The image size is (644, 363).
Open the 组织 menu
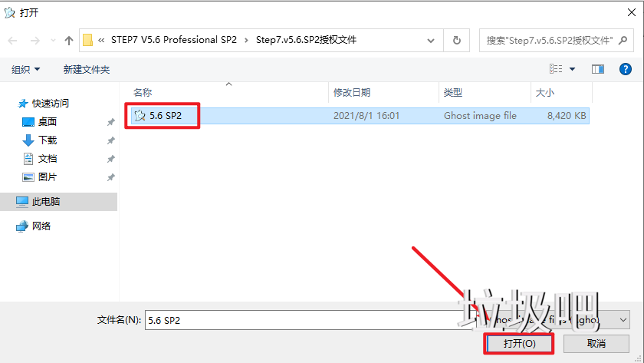point(26,69)
